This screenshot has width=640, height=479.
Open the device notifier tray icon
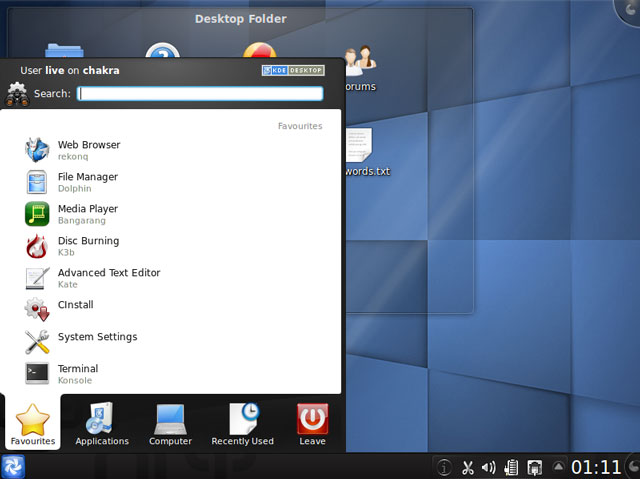(511, 468)
